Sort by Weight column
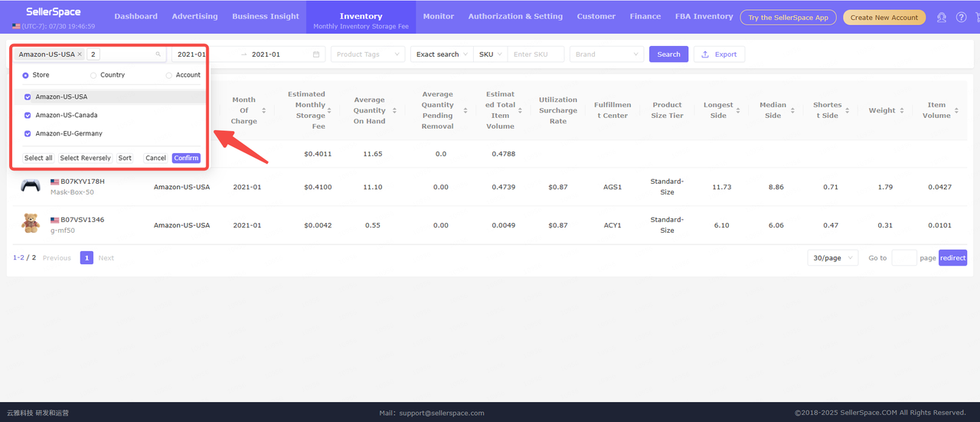Screen dimensions: 980x422 click(x=903, y=110)
